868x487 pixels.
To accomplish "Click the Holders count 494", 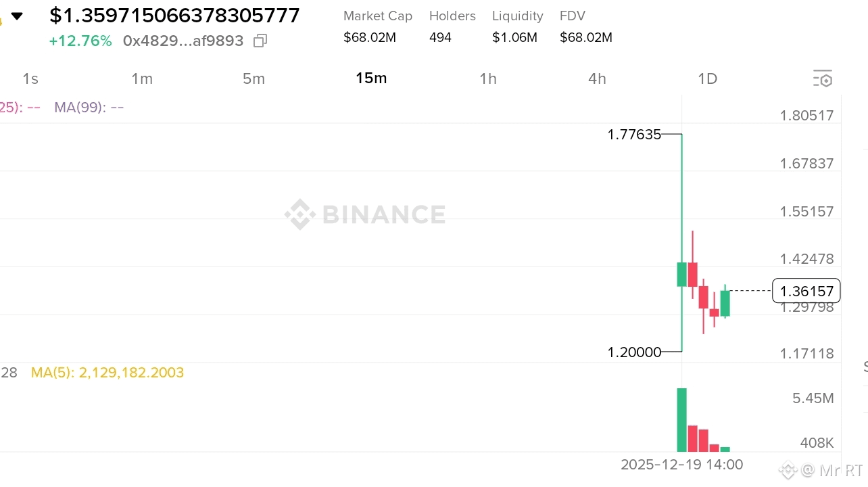I will click(x=440, y=37).
